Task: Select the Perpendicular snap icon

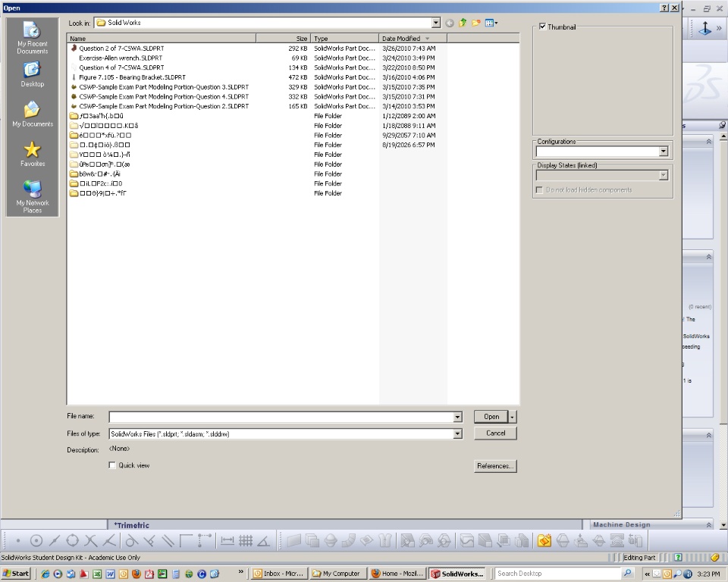Action: point(149,540)
